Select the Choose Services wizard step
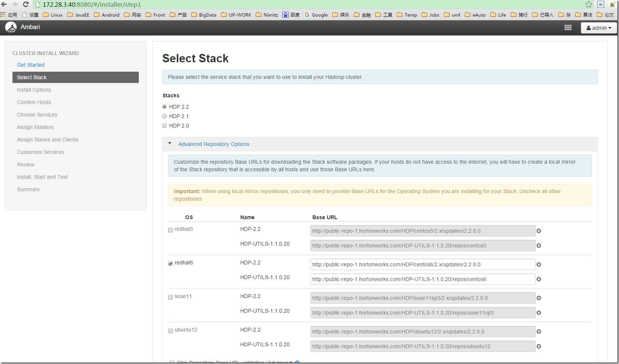The width and height of the screenshot is (619, 364). click(37, 115)
